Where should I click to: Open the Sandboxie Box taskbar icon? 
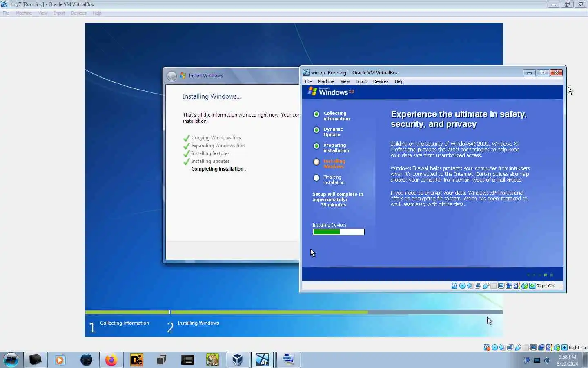click(x=212, y=360)
